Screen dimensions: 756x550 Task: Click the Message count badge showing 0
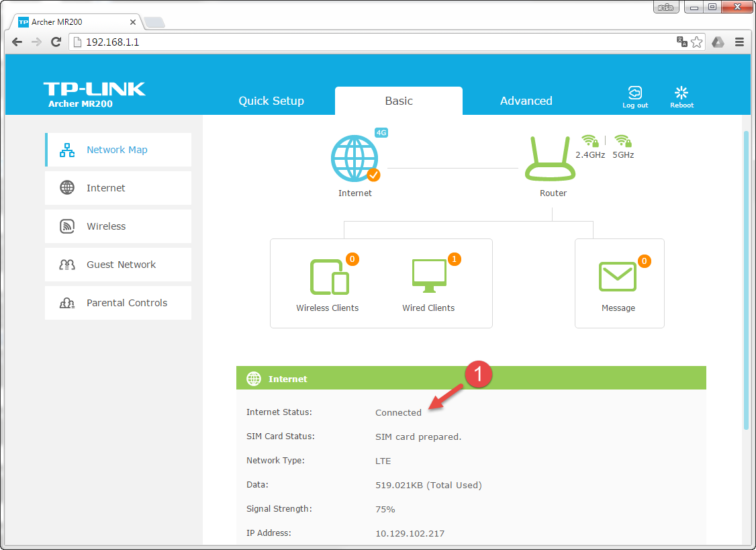coord(644,261)
